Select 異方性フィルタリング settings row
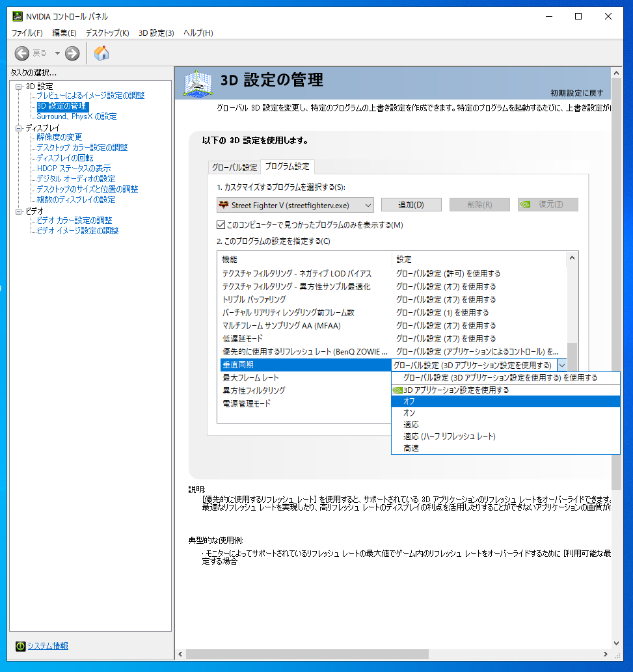The image size is (633, 672). pos(305,390)
